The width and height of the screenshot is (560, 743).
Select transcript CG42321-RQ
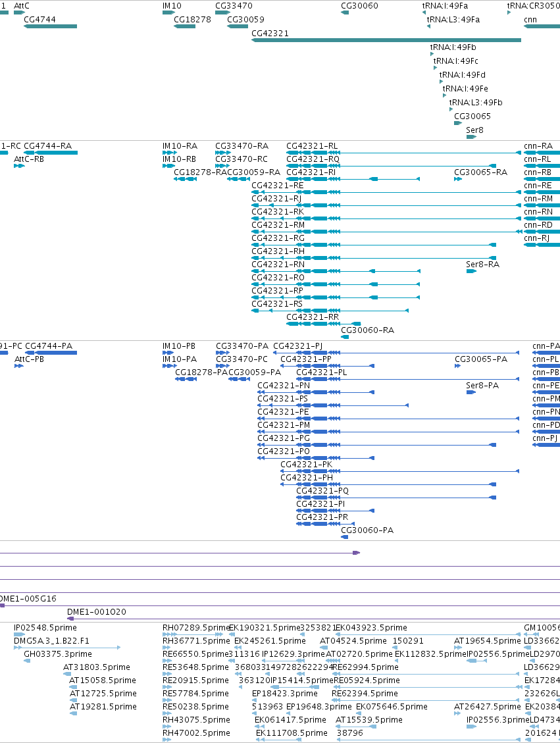pos(392,166)
